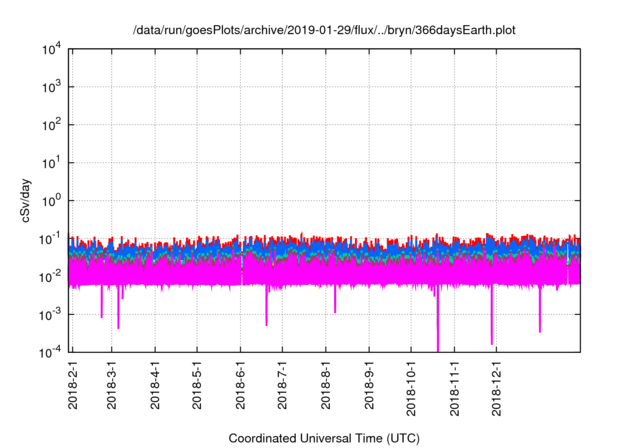Screen dimensions: 640x448
Task: Click the 2018-9-1 date tick label
Action: coord(370,388)
